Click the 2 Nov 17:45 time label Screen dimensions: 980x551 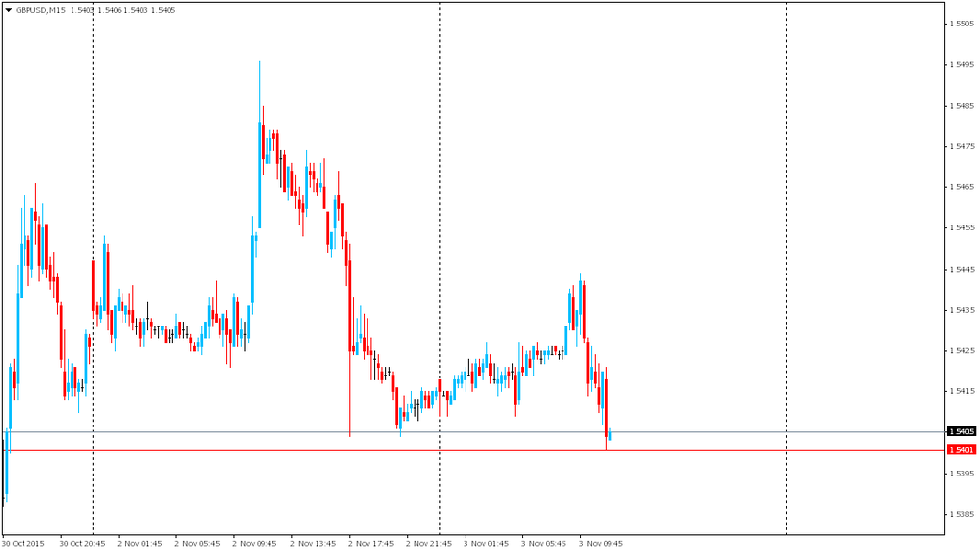[370, 543]
